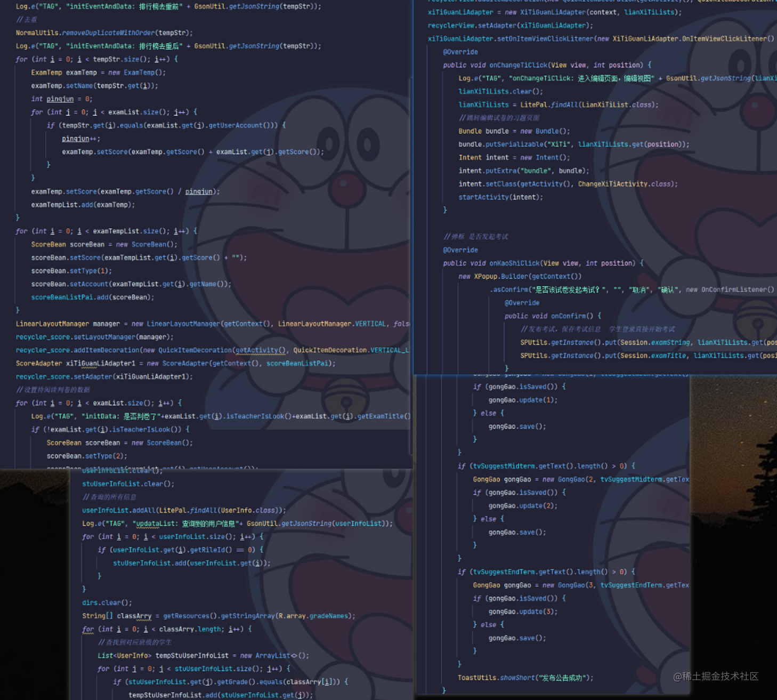The image size is (777, 700).
Task: Click the "public void onConfirm() {" line
Action: tap(553, 316)
